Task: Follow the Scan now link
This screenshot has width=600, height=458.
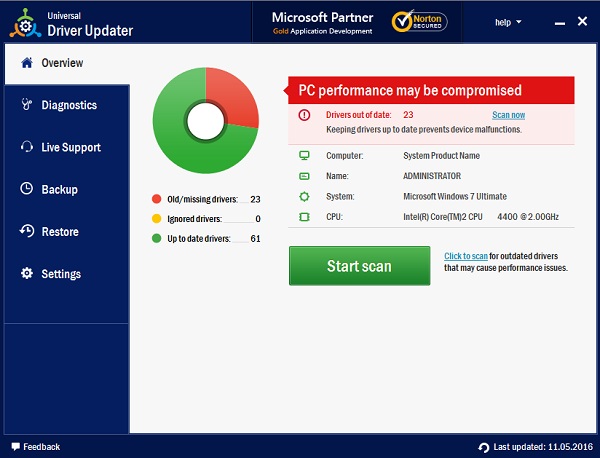Action: pos(508,115)
